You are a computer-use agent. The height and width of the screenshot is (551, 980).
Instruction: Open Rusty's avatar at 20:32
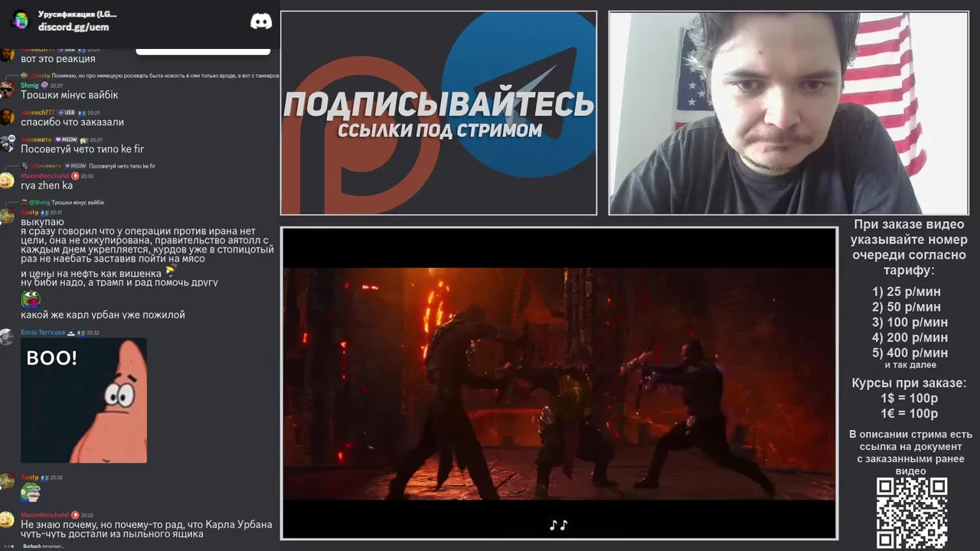[7, 482]
